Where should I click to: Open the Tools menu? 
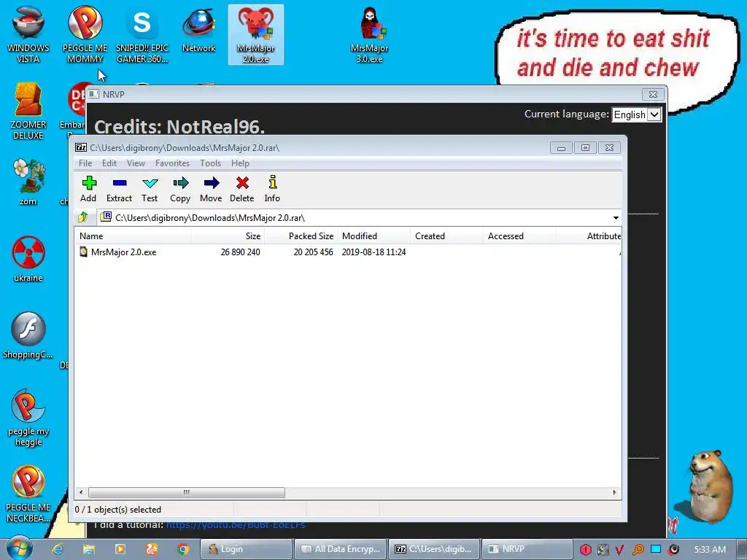click(x=210, y=163)
